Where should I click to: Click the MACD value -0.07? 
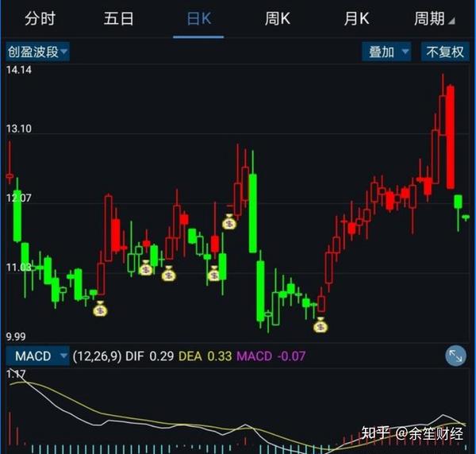[291, 356]
